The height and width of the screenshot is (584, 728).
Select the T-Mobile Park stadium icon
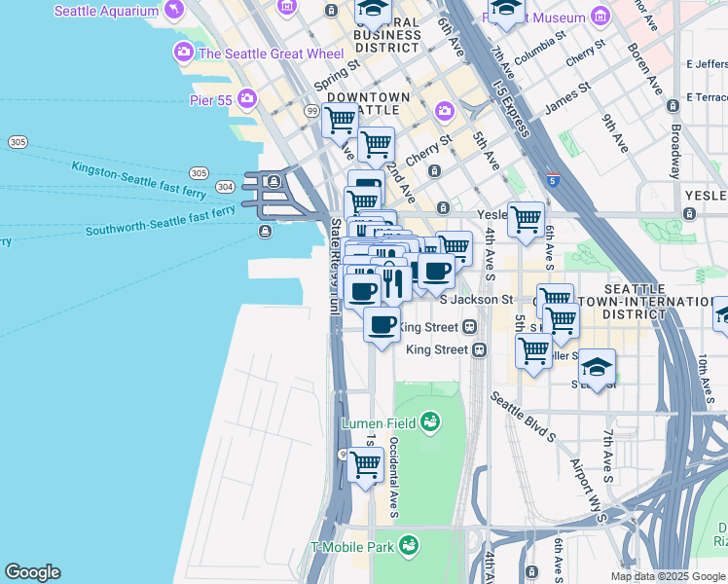pos(410,546)
